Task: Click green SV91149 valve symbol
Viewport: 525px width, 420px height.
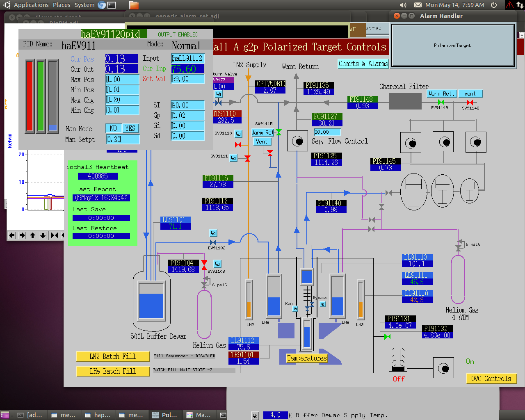Action: click(x=441, y=102)
